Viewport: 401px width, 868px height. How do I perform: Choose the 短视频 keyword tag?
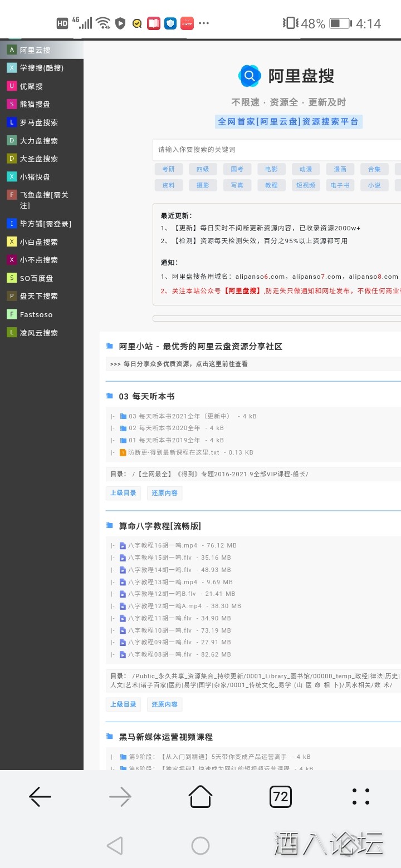coord(306,185)
